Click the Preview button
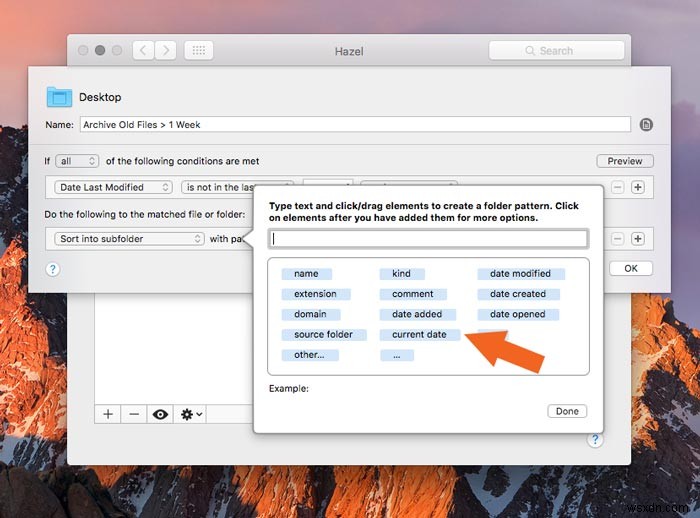This screenshot has width=700, height=518. pyautogui.click(x=625, y=161)
